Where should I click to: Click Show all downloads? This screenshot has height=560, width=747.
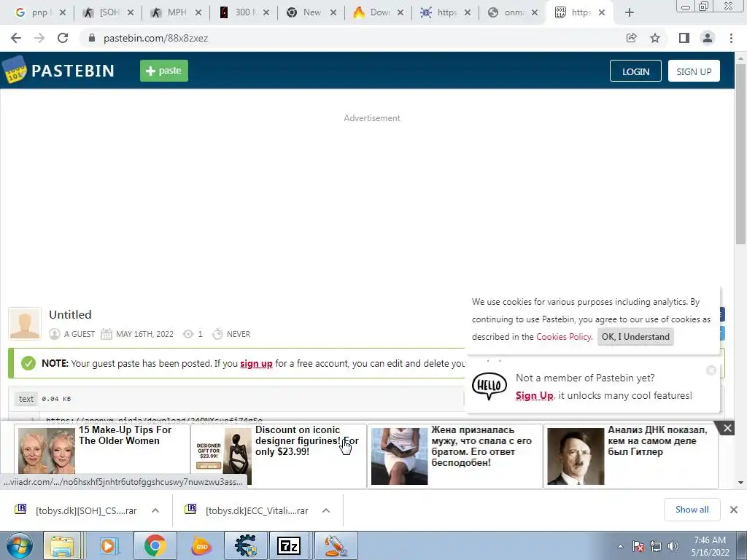click(692, 510)
